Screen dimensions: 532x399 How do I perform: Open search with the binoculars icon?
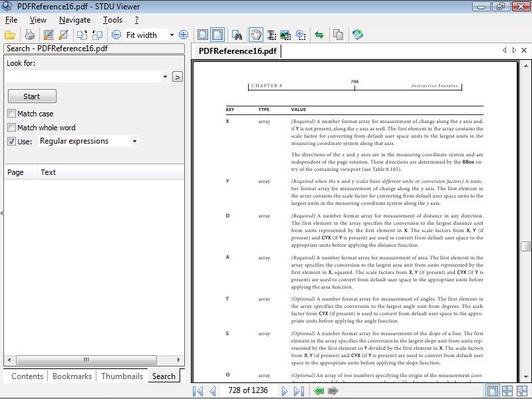[x=237, y=35]
